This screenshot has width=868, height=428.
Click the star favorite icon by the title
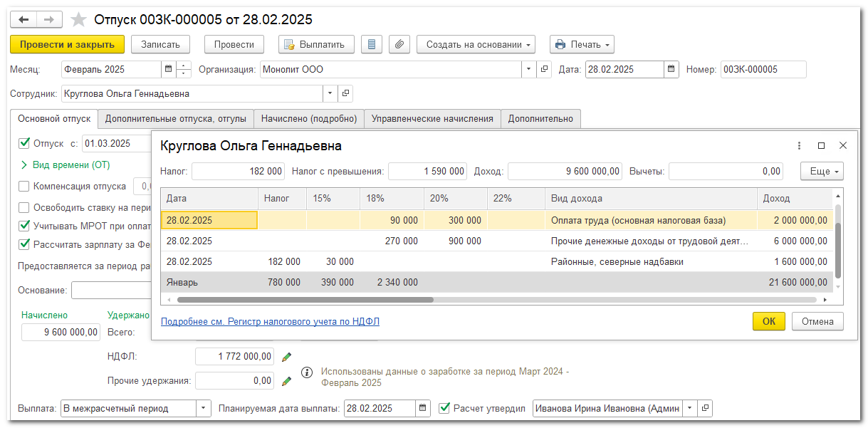[x=79, y=20]
